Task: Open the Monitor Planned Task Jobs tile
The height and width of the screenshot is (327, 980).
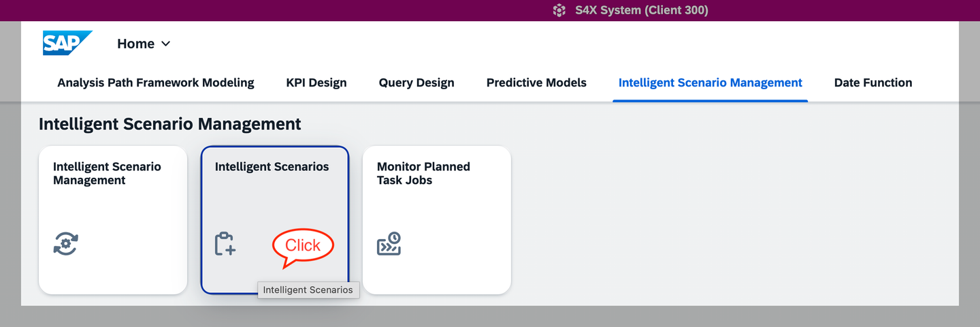Action: click(x=437, y=220)
